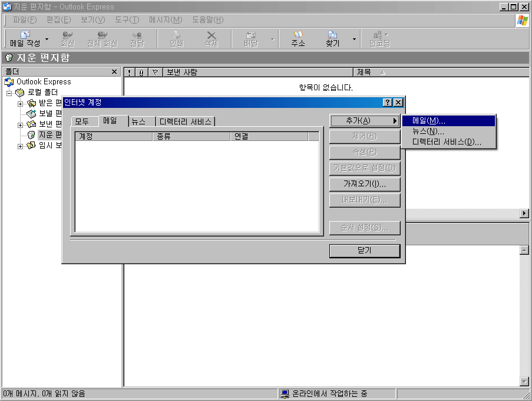The height and width of the screenshot is (401, 532).
Task: Select the 로컬 폴더 folder icon
Action: (x=20, y=93)
